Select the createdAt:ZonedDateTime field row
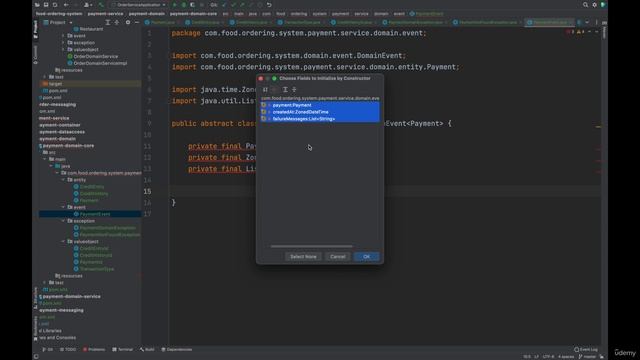640x360 pixels. pos(320,112)
